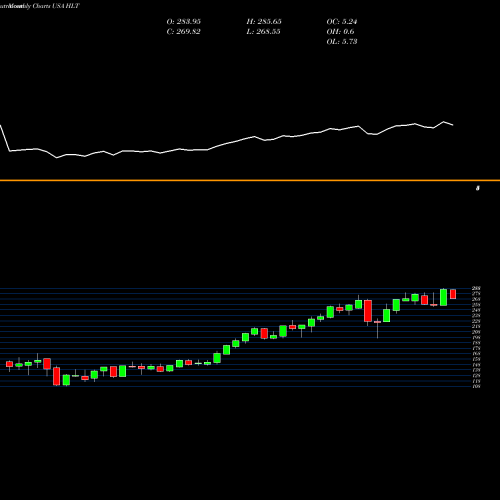Select the low value 'L: 268.55'
Image resolution: width=500 pixels, height=500 pixels.
263,32
